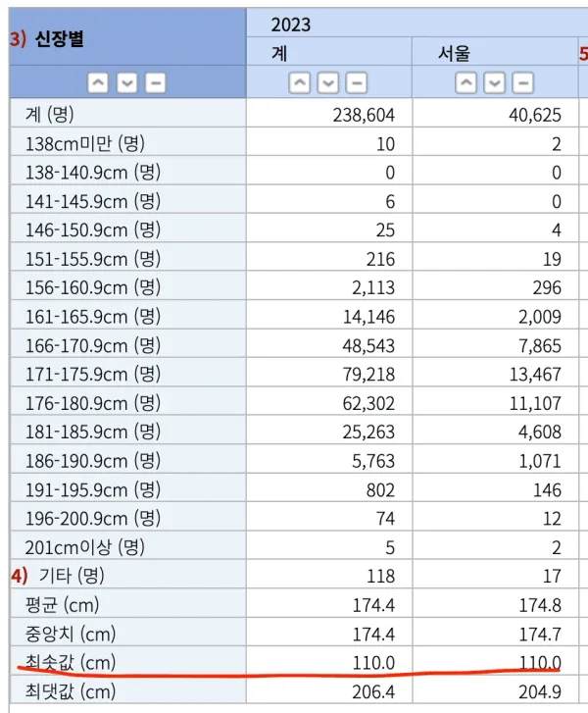Click the value 118 in 기타 row
Screen dimensions: 588x713
[380, 577]
